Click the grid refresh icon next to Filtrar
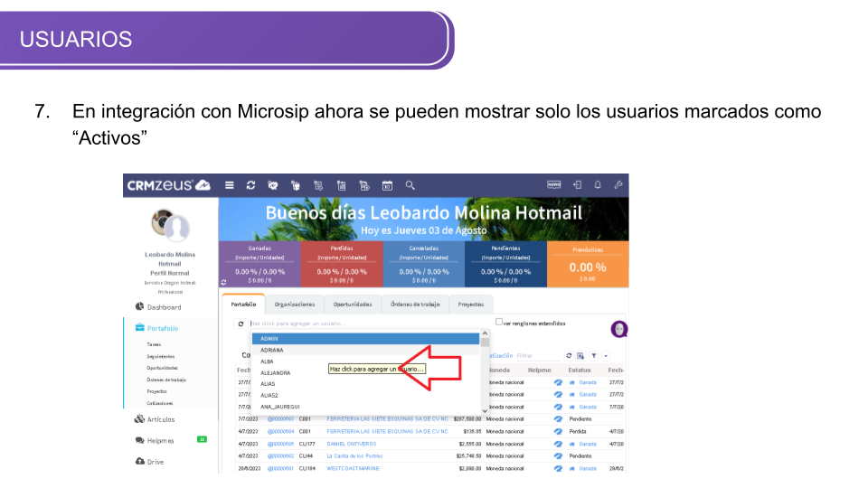868x488 pixels. tap(569, 356)
